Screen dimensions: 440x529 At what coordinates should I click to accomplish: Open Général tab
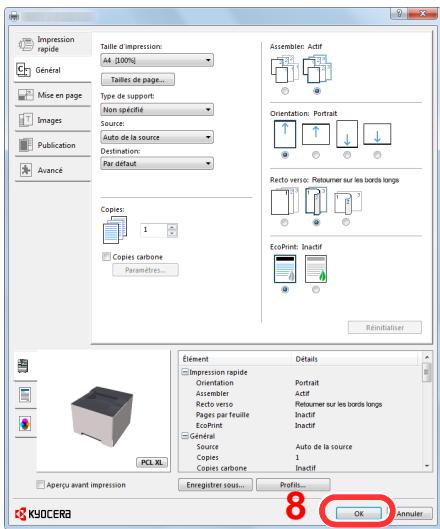pos(53,70)
